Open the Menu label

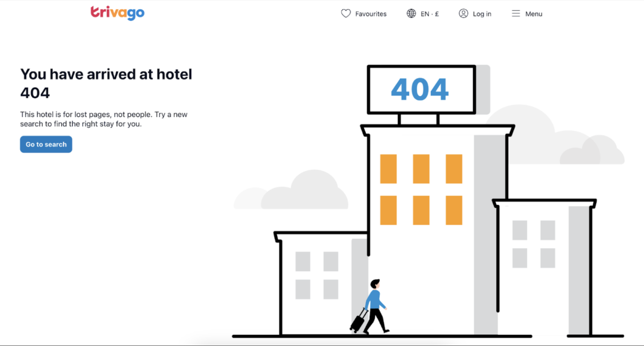tap(533, 14)
